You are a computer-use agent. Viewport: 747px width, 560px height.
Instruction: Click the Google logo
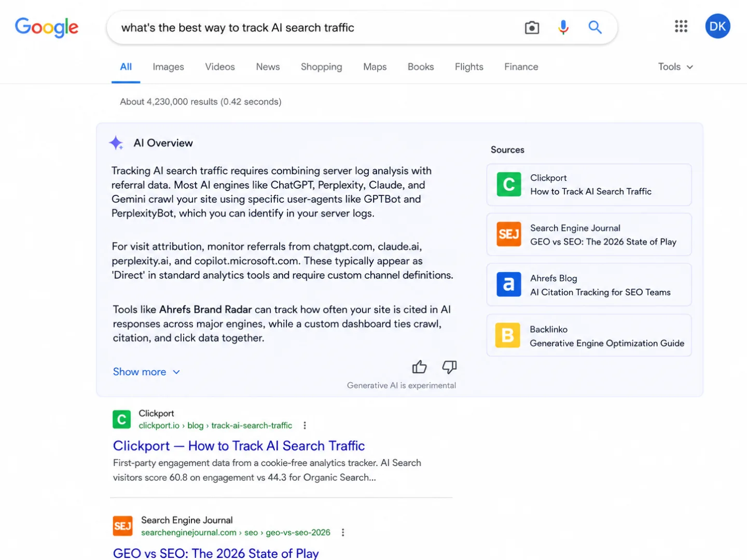47,27
